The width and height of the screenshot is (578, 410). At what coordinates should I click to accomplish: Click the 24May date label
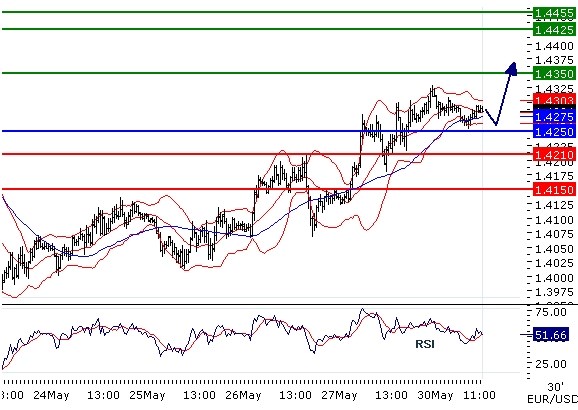51,395
